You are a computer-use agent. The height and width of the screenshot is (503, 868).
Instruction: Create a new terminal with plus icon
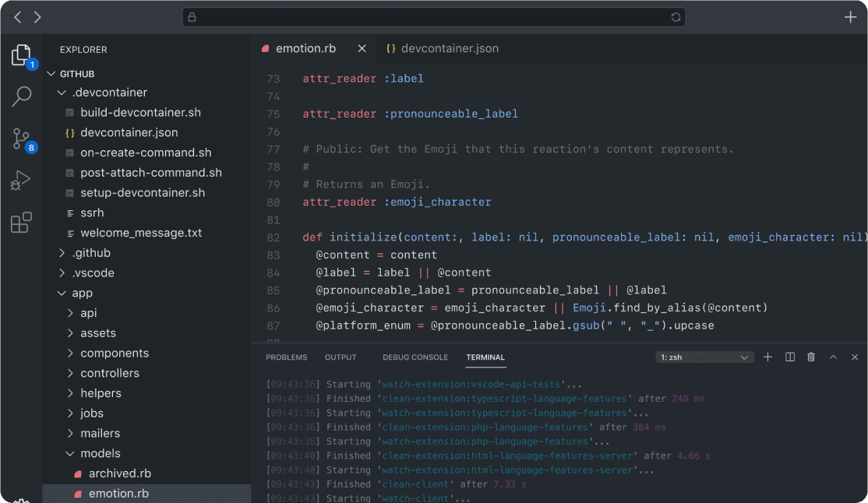767,357
